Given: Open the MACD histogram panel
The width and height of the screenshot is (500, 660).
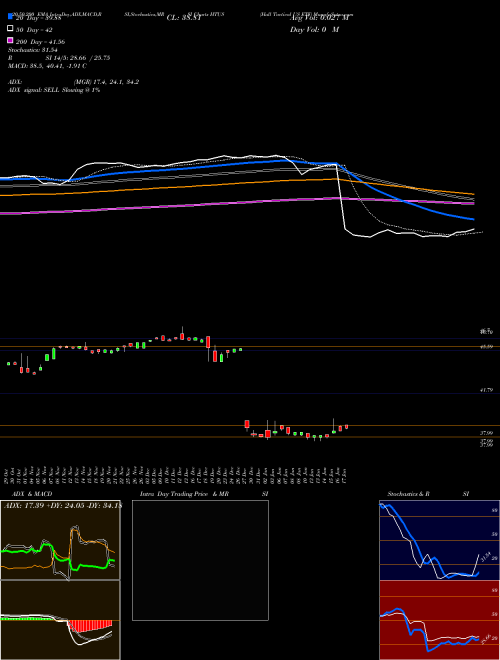Looking at the screenshot, I should pyautogui.click(x=60, y=620).
